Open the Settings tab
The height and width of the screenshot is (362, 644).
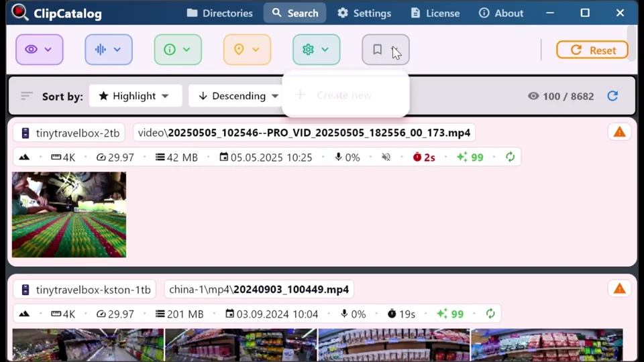pyautogui.click(x=364, y=13)
